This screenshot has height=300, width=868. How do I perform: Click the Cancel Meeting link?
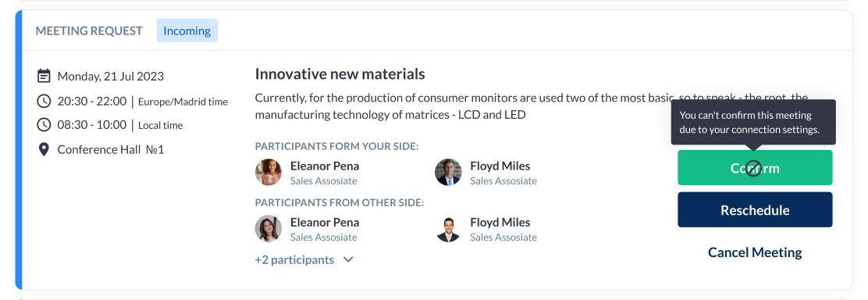coord(755,252)
